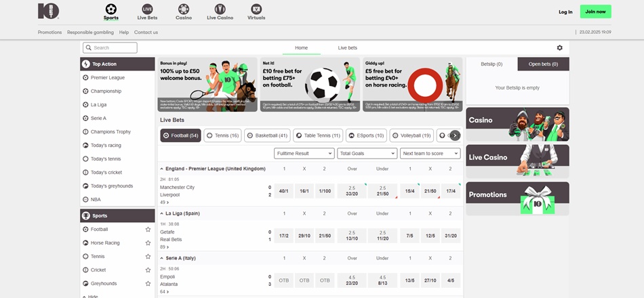
Task: Click the Premier League football icon
Action: pos(85,78)
